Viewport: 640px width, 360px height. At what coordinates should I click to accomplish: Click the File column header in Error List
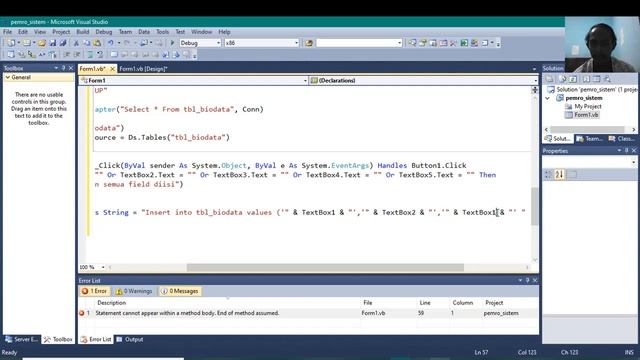tap(388, 302)
